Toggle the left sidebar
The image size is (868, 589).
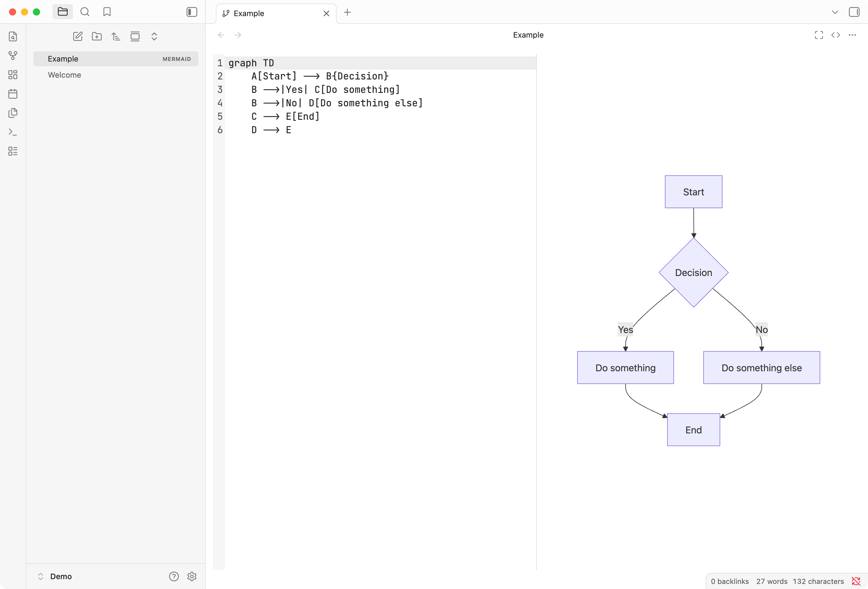(x=192, y=12)
